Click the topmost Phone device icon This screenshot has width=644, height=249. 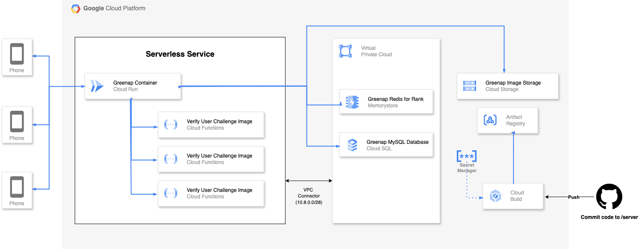pos(17,54)
